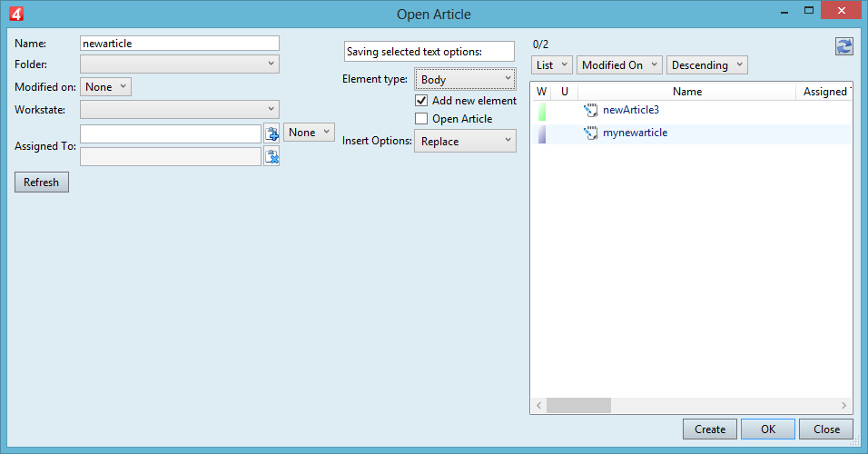
Task: Click the remove assigned user icon
Action: (x=271, y=157)
